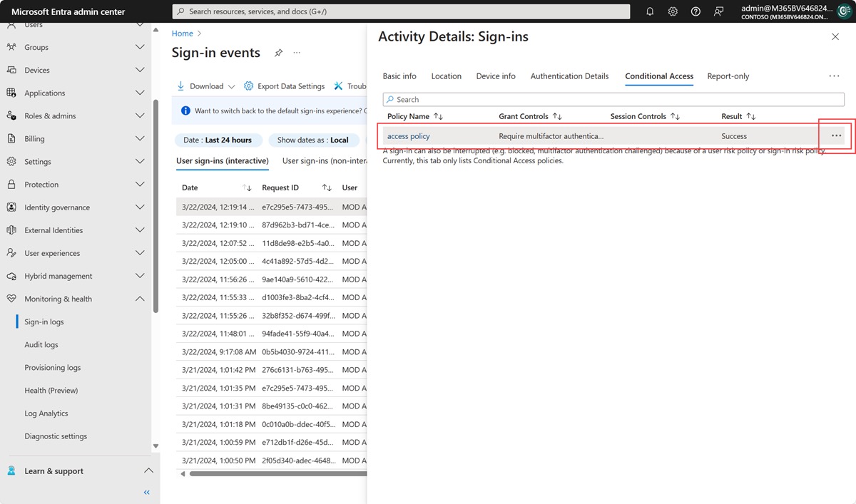Open ellipsis menu for access policy row

[x=836, y=135]
